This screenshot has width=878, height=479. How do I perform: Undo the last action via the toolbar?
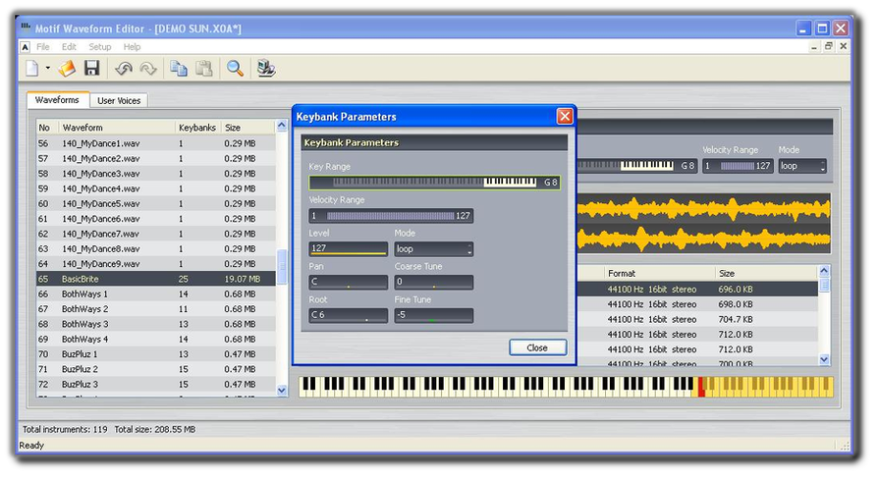coord(123,68)
